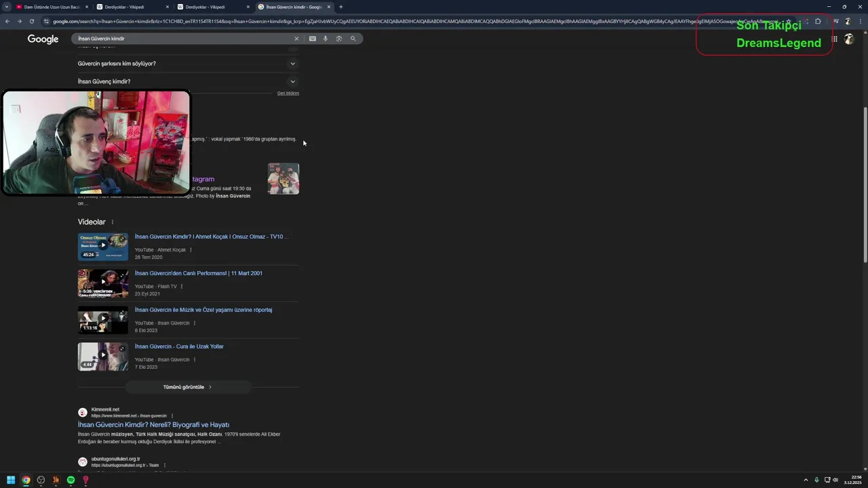Viewport: 868px width, 488px height.
Task: Open the Chrome profile avatar in toolbar
Action: (x=848, y=21)
